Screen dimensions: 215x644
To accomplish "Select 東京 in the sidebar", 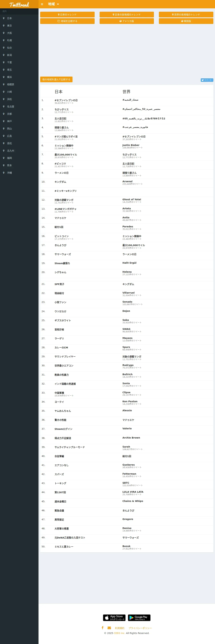I will [x=9, y=26].
